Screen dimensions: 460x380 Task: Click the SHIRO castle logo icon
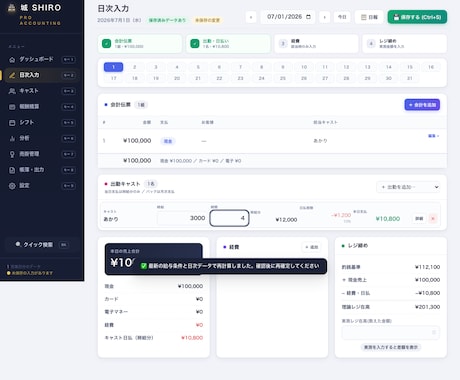pos(12,8)
